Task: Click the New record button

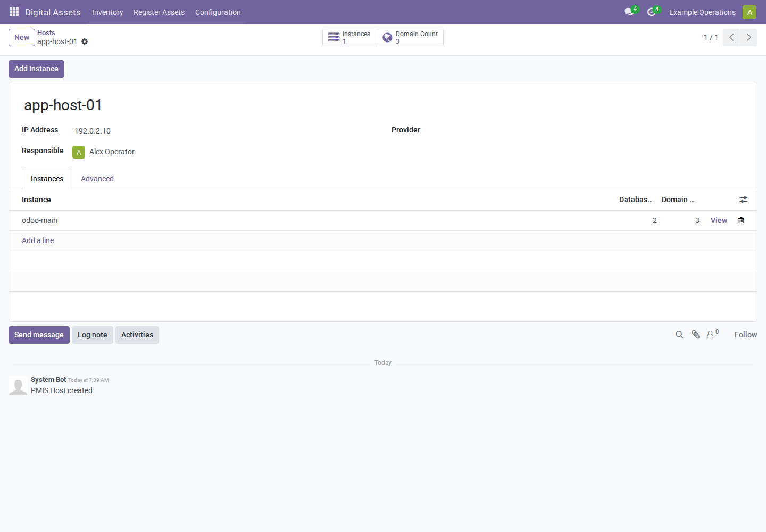Action: coord(22,37)
